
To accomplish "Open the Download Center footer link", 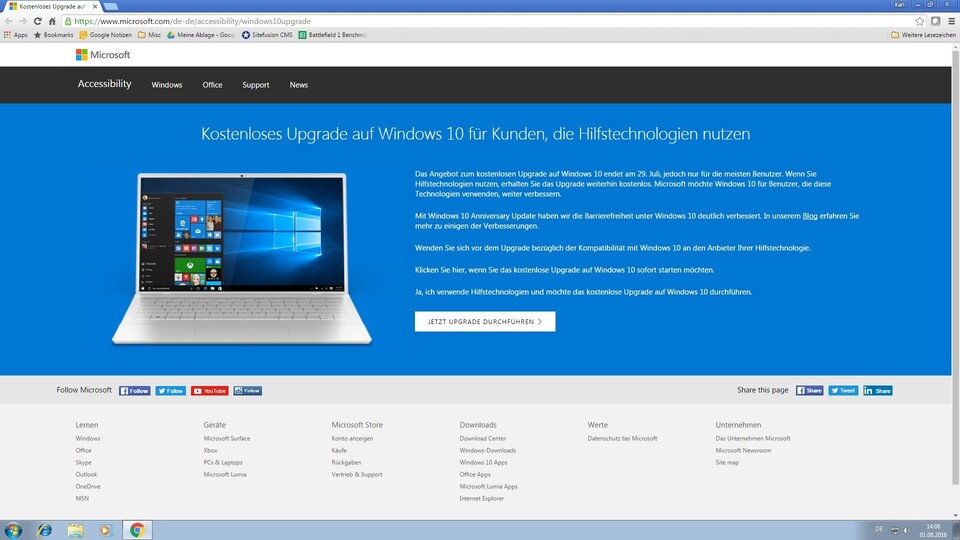I will tap(482, 438).
